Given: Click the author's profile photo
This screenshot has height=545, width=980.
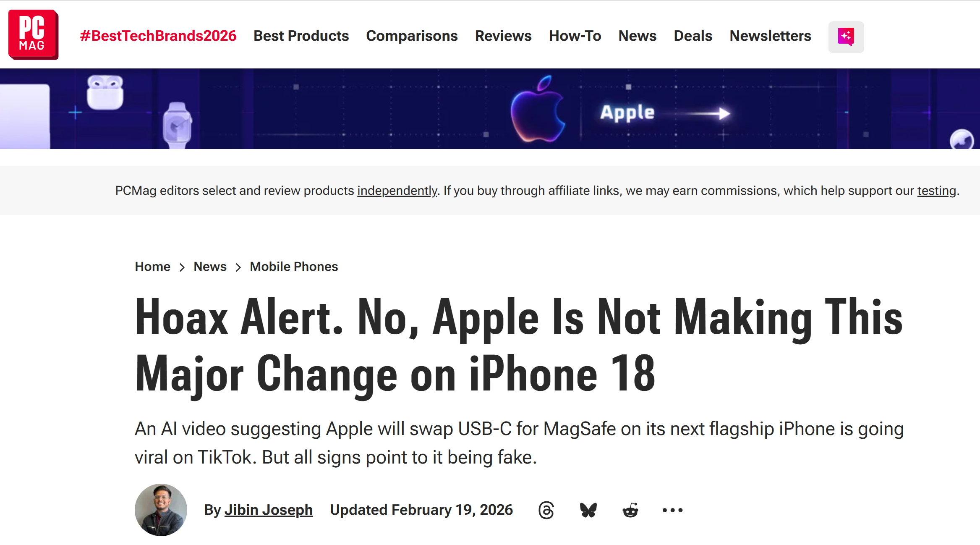Looking at the screenshot, I should pos(161,510).
